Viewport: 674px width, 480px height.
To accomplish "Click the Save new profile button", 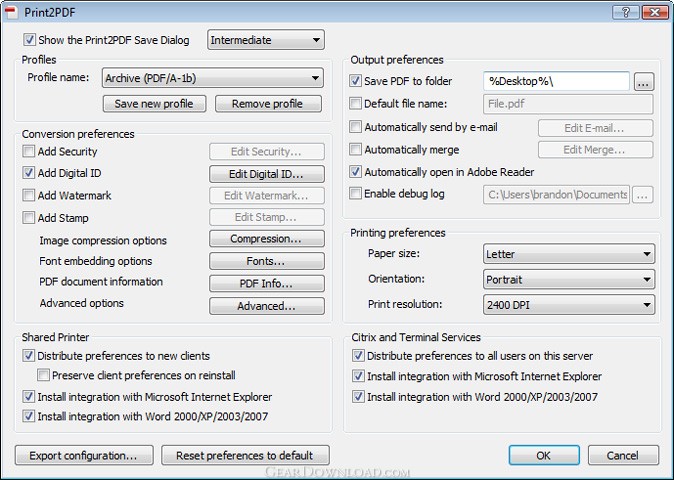I will tap(154, 104).
